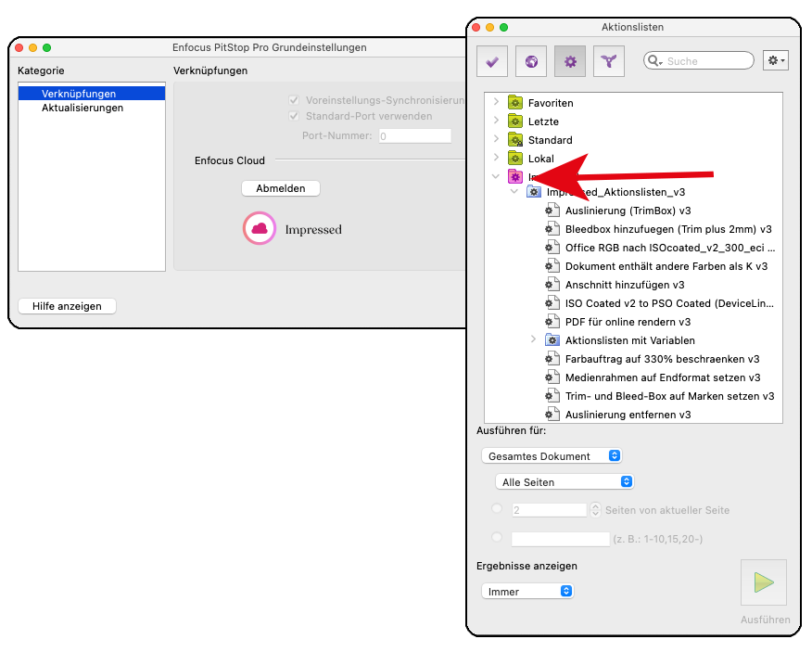Open the Preflight profiles checkmark icon
Image resolution: width=812 pixels, height=652 pixels.
tap(492, 61)
